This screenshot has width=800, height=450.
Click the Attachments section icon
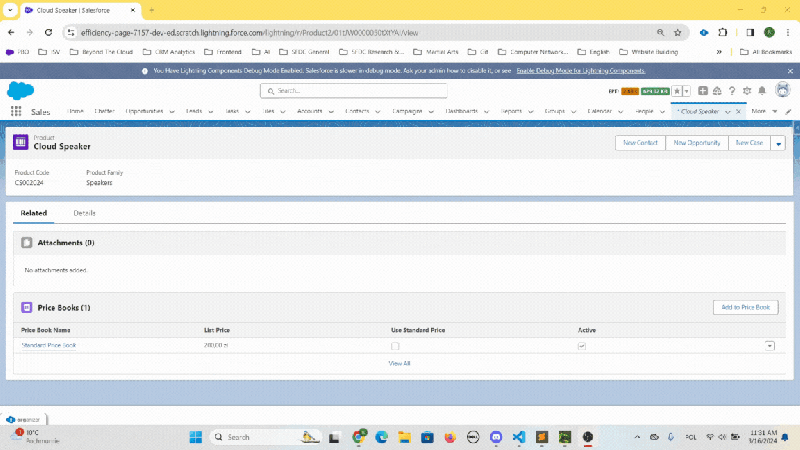pos(27,243)
